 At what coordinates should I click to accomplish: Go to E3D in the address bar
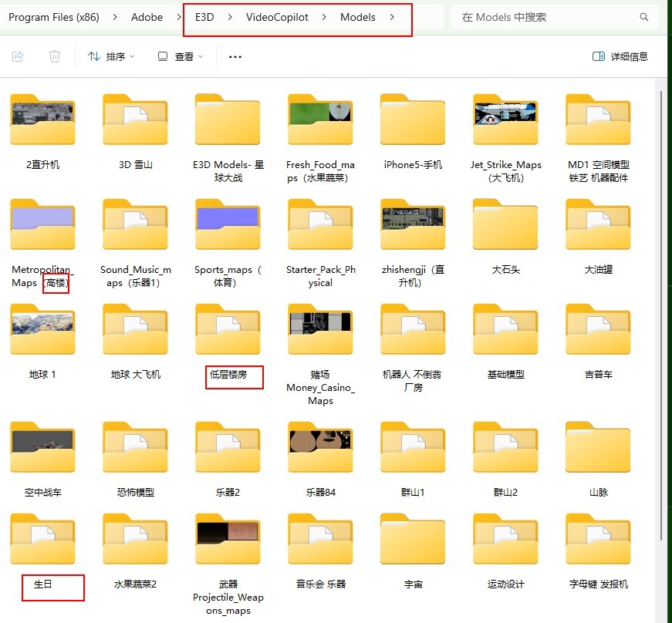point(204,17)
